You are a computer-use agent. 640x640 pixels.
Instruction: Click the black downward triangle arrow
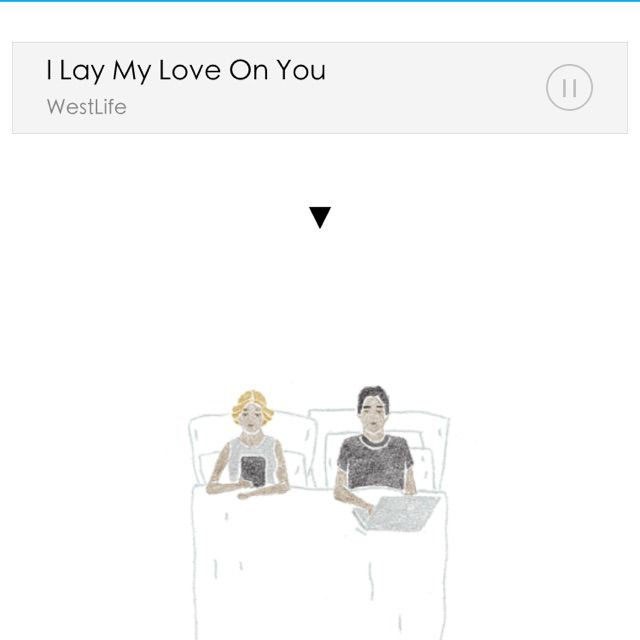(x=320, y=218)
